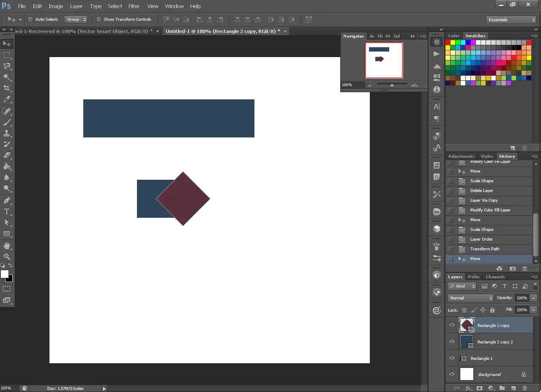
Task: Select the Pen tool
Action: pyautogui.click(x=7, y=200)
